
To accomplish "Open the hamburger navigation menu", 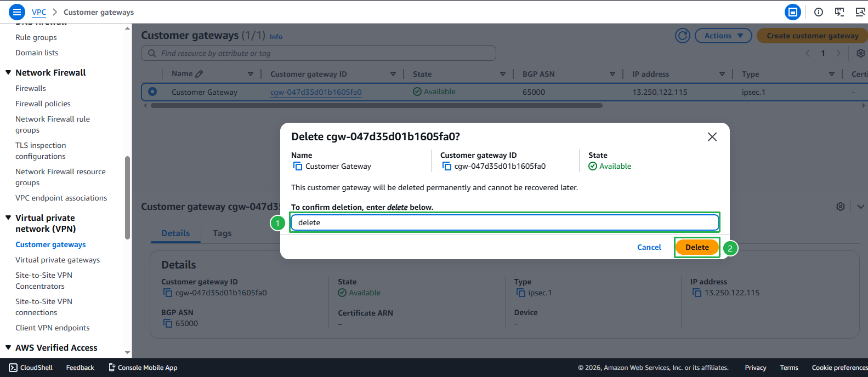I will coord(18,12).
